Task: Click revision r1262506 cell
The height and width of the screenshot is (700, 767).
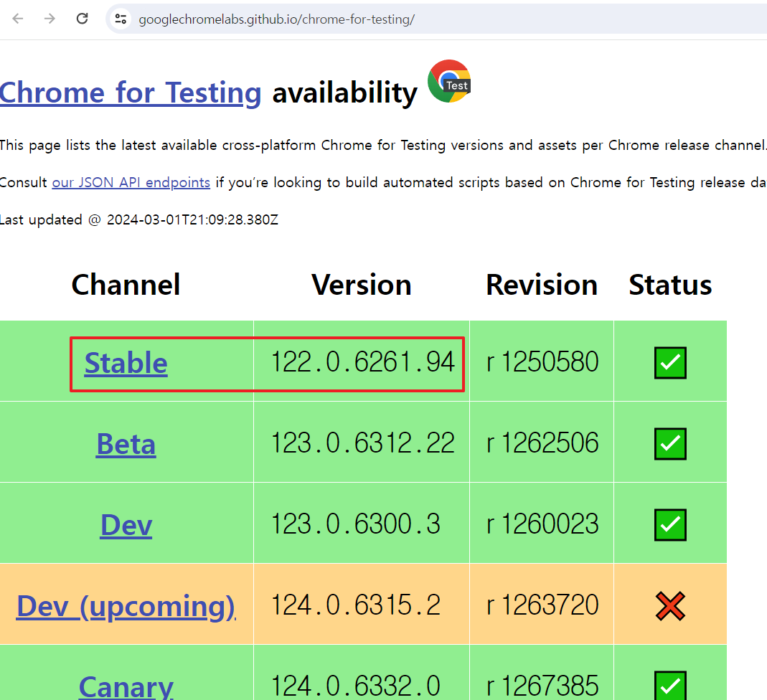Action: pos(542,443)
